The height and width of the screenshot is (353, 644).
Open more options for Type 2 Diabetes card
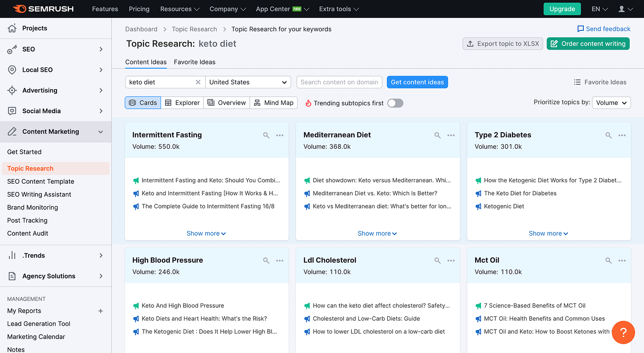pyautogui.click(x=622, y=135)
